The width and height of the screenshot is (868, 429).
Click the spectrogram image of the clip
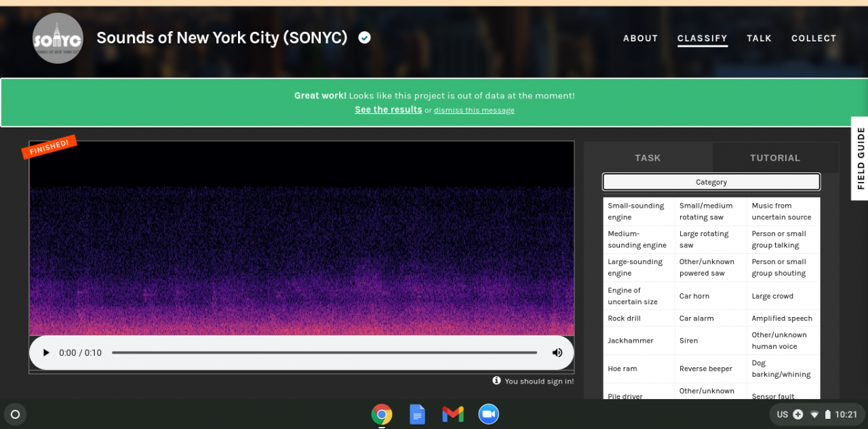[x=302, y=238]
